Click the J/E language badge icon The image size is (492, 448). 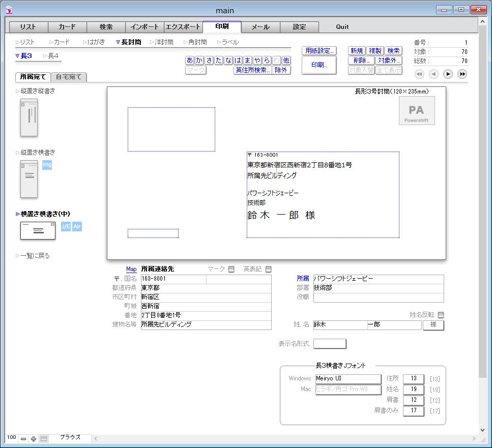66,226
